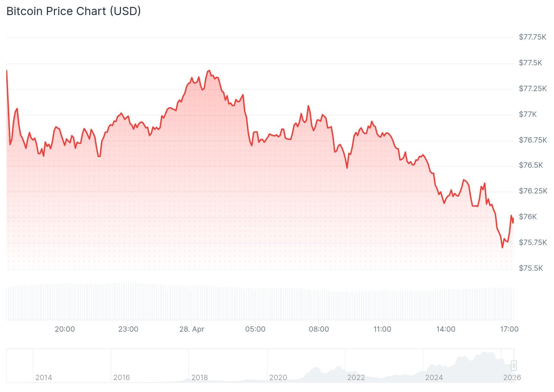Click the 05:00 time axis label
Image resolution: width=554 pixels, height=392 pixels.
click(255, 329)
